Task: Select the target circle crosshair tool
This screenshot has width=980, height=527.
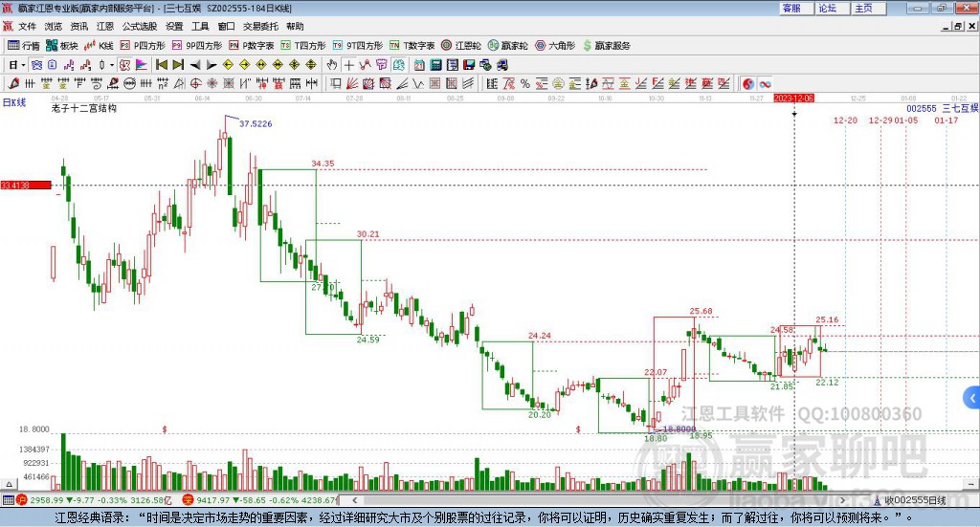Action: (x=195, y=83)
